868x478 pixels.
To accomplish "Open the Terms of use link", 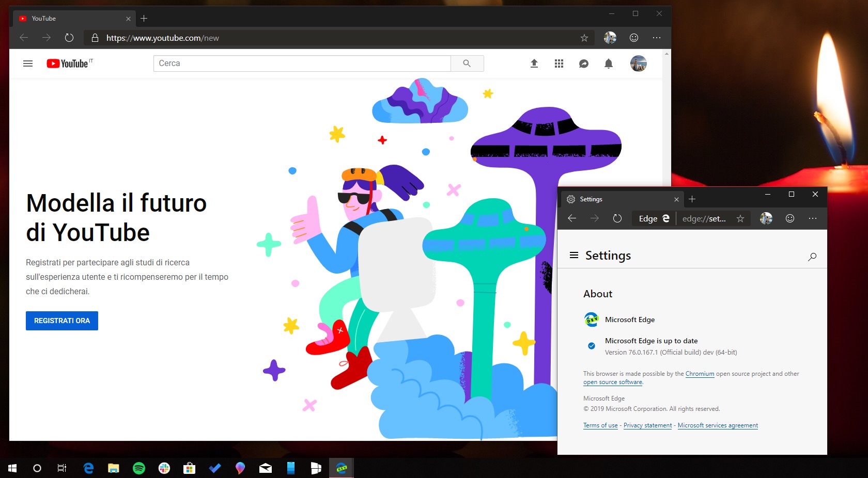I will pyautogui.click(x=600, y=425).
